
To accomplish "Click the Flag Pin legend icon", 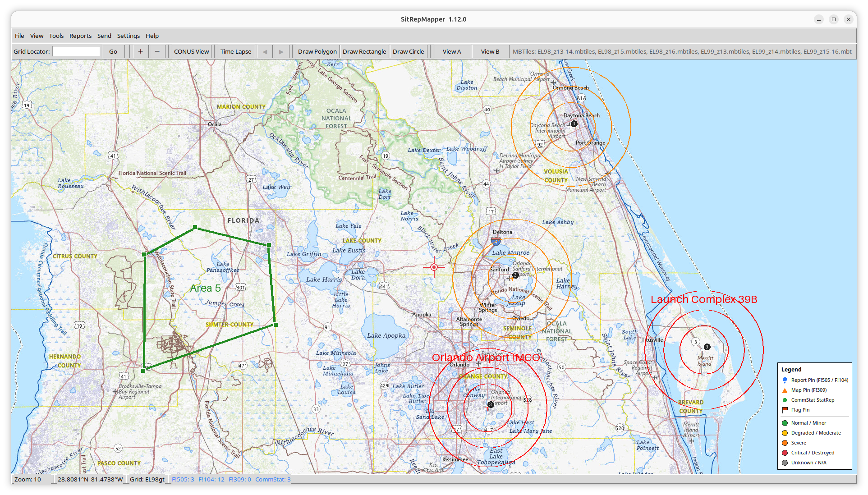I will (x=785, y=410).
